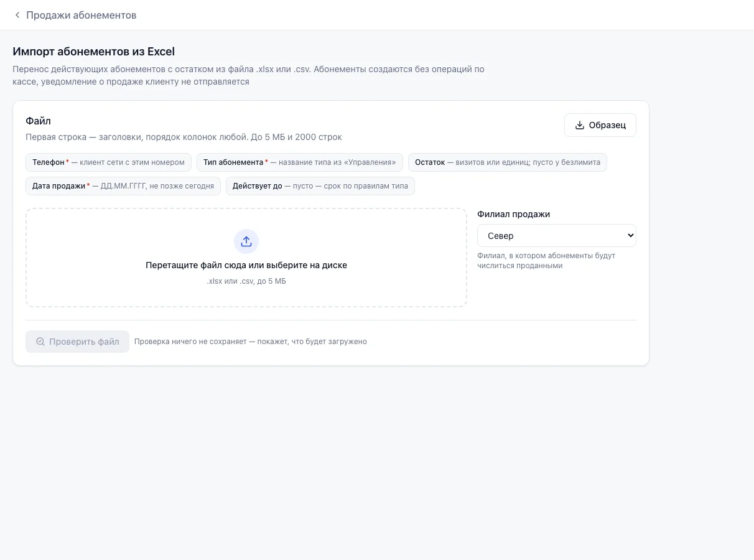
Task: Expand the branch select arrow
Action: point(630,236)
